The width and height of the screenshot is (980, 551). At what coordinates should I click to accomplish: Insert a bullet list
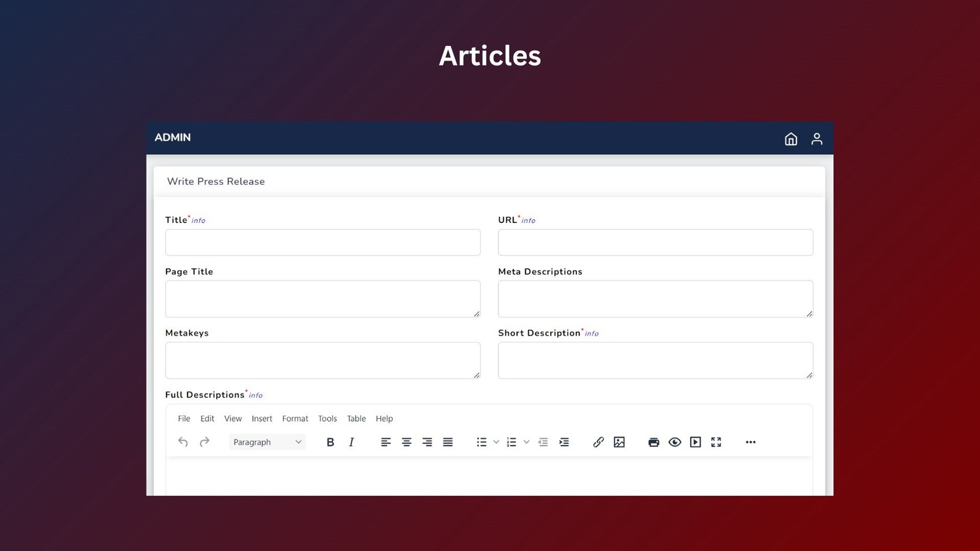coord(482,442)
